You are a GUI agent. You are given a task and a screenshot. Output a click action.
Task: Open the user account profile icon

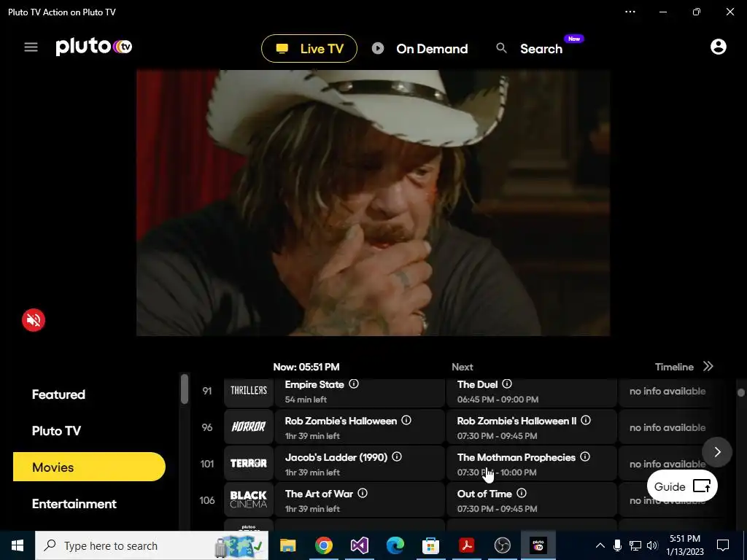click(x=718, y=47)
